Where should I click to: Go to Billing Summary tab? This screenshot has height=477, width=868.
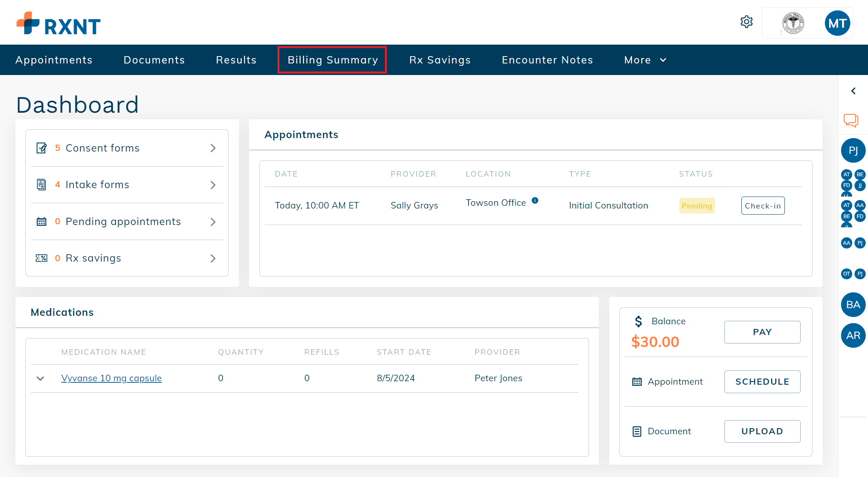click(x=333, y=60)
